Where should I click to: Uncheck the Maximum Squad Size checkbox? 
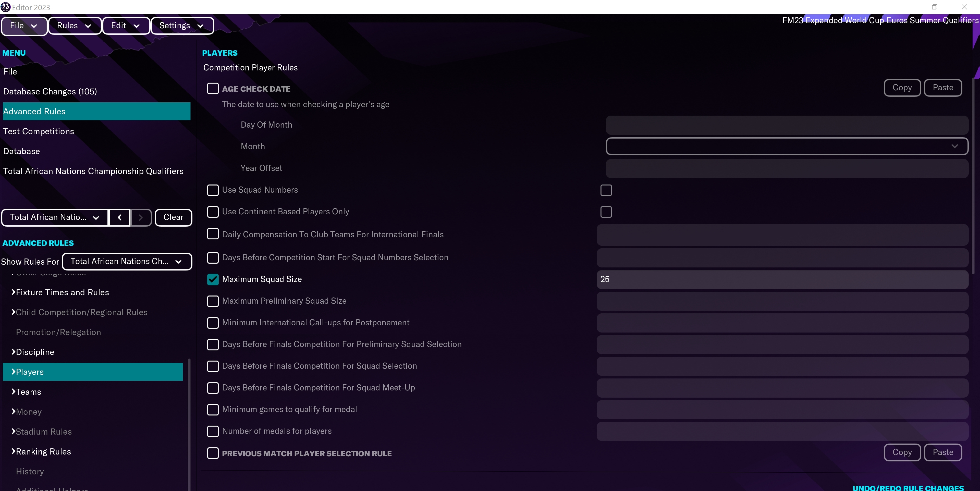click(213, 279)
